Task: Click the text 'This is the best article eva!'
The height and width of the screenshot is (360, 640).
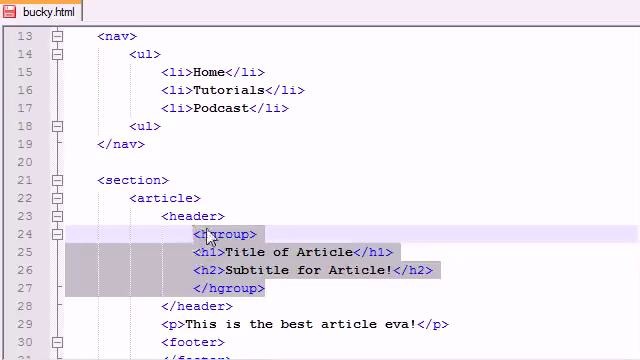Action: (x=301, y=324)
